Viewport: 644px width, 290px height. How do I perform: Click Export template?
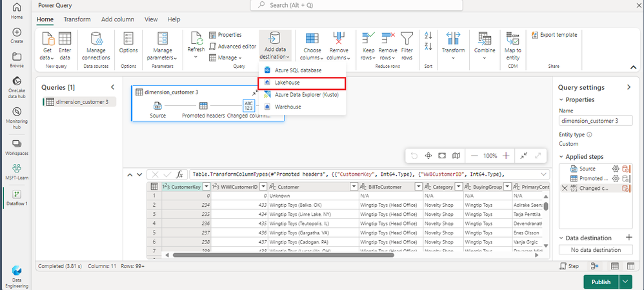(554, 35)
